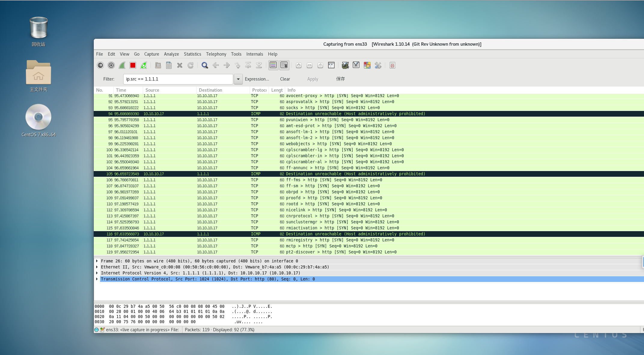The image size is (644, 355).
Task: Open the Statistics menu
Action: (x=192, y=54)
